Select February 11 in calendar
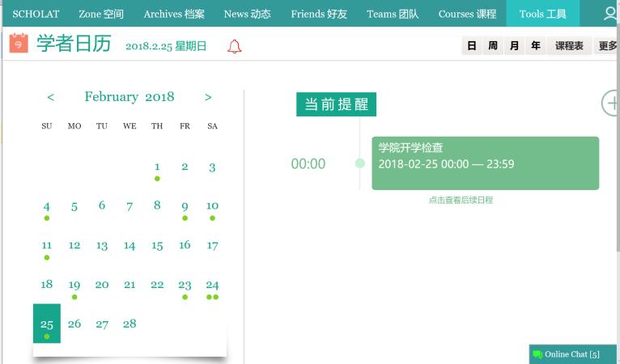Image resolution: width=620 pixels, height=364 pixels. (47, 245)
